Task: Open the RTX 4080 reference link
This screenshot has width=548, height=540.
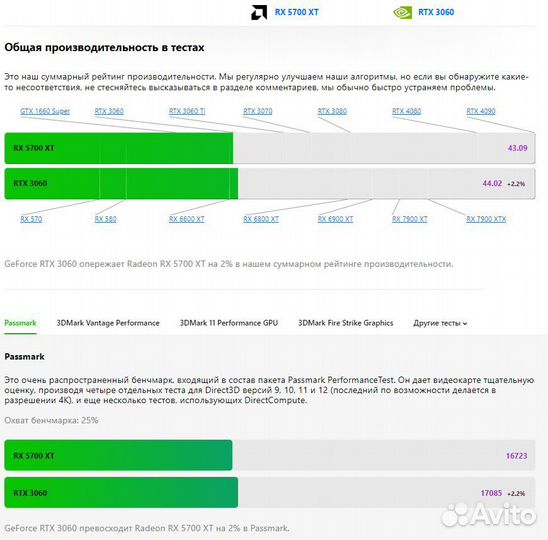Action: (406, 111)
